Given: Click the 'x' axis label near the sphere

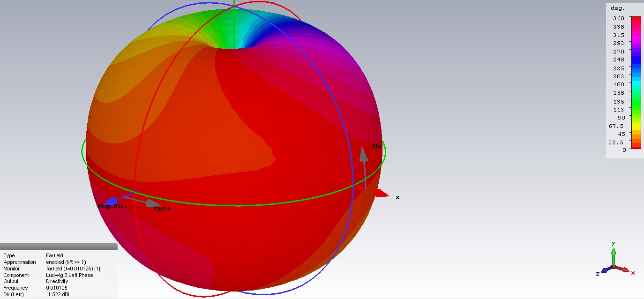Looking at the screenshot, I should (397, 197).
